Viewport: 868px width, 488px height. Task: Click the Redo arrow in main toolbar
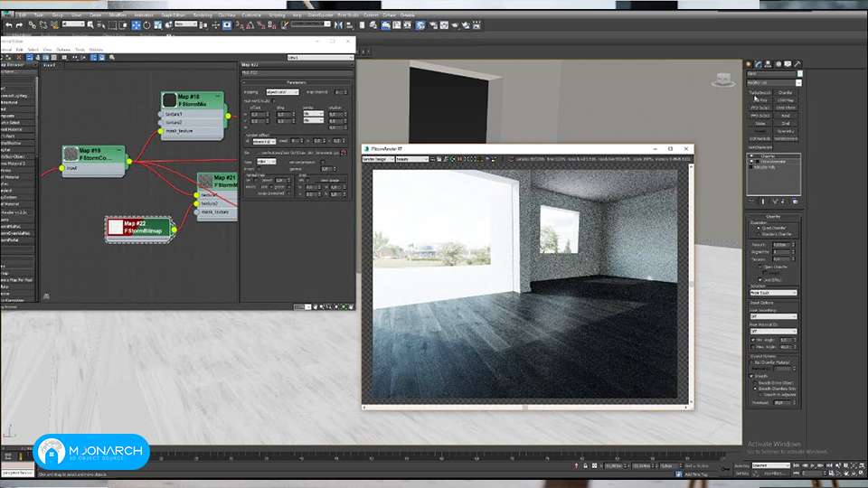click(19, 25)
